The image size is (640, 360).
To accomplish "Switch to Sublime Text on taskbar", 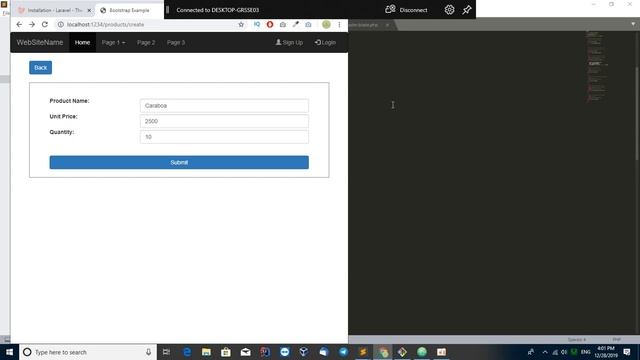I will pos(363,352).
